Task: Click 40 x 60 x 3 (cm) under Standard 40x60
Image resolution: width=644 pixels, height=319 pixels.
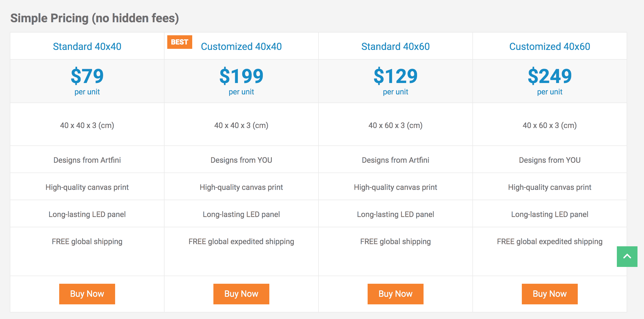Action: (x=395, y=125)
